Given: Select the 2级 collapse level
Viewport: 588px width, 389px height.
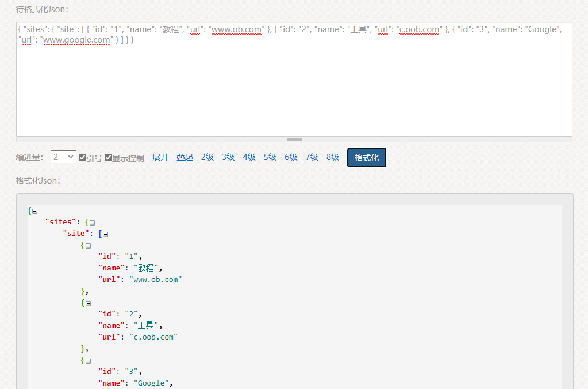Looking at the screenshot, I should pyautogui.click(x=206, y=157).
